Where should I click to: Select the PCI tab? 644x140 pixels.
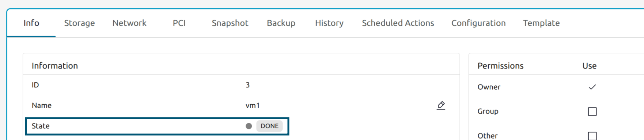(x=179, y=23)
